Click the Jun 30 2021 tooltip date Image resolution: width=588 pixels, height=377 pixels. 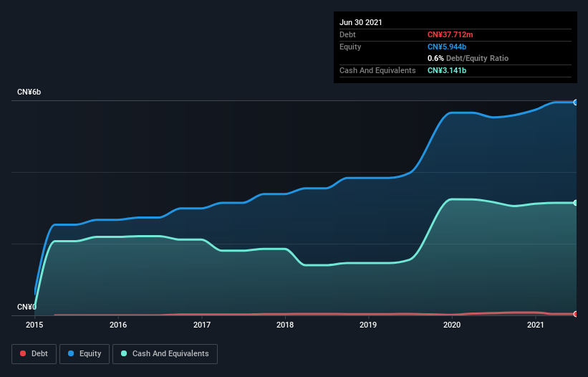pyautogui.click(x=361, y=22)
